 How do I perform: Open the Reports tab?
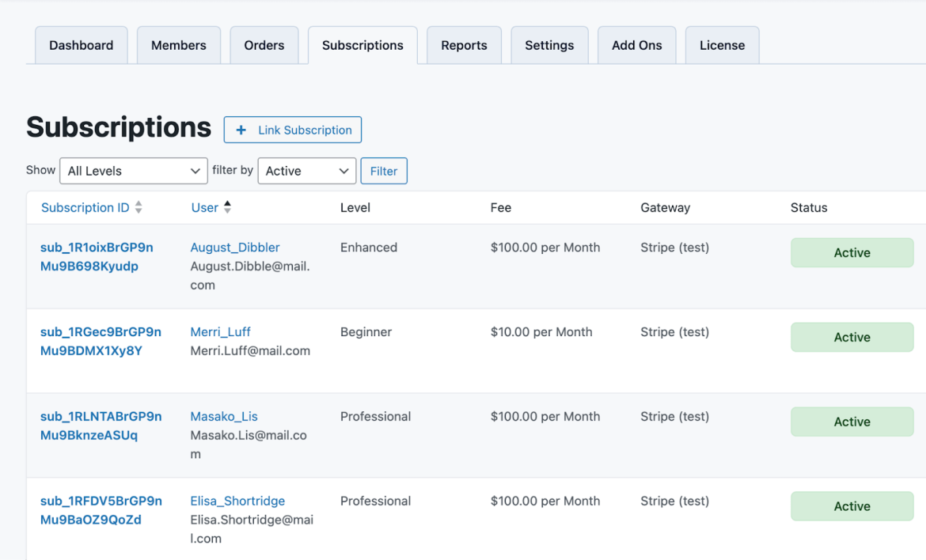click(x=464, y=45)
